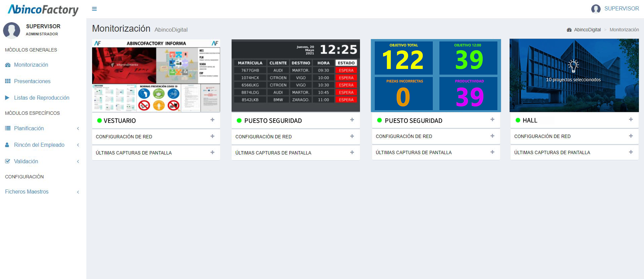Open the truck schedule screen thumbnail
The height and width of the screenshot is (279, 644).
[x=296, y=76]
